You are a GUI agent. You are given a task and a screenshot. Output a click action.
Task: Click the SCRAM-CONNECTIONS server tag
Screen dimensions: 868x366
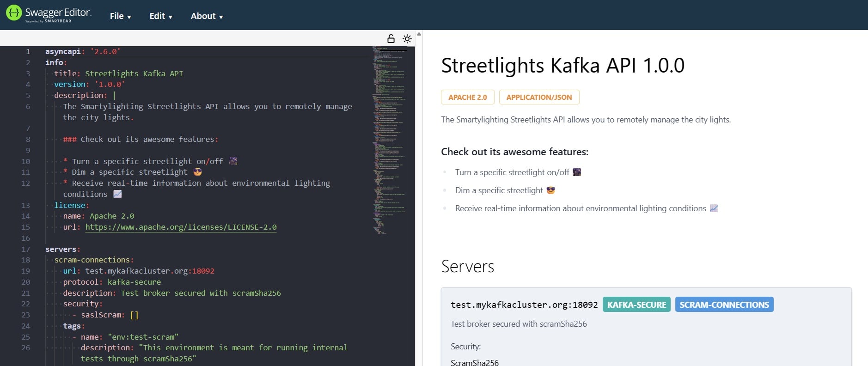pyautogui.click(x=724, y=305)
